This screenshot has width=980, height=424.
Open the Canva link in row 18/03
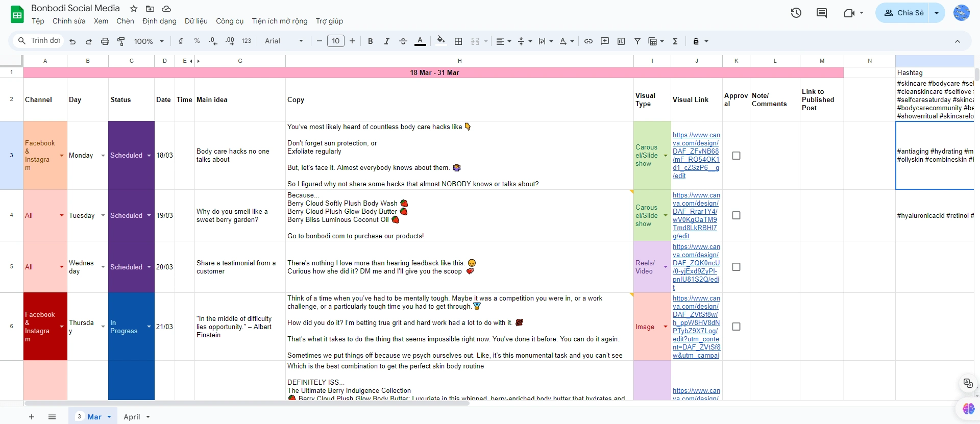(x=696, y=156)
